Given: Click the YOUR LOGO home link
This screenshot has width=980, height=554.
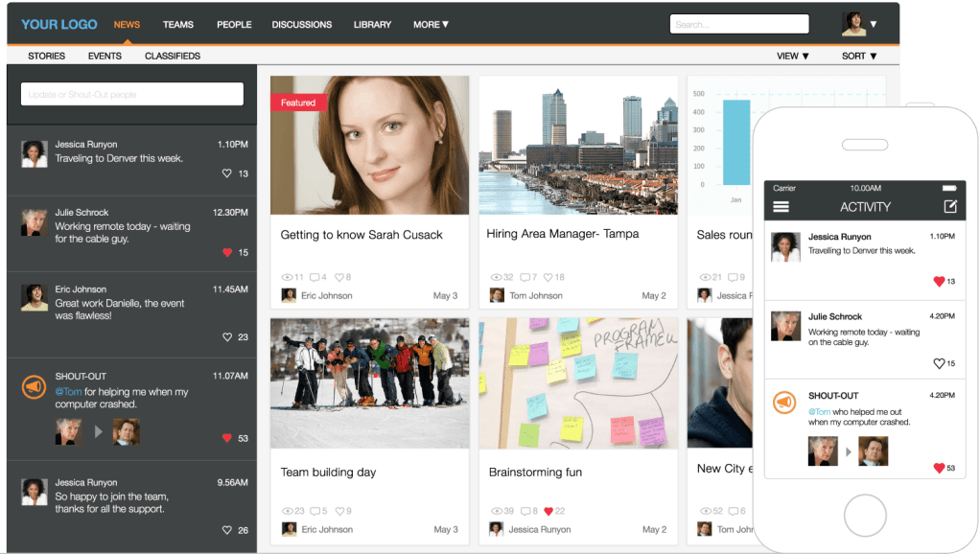Looking at the screenshot, I should (59, 24).
